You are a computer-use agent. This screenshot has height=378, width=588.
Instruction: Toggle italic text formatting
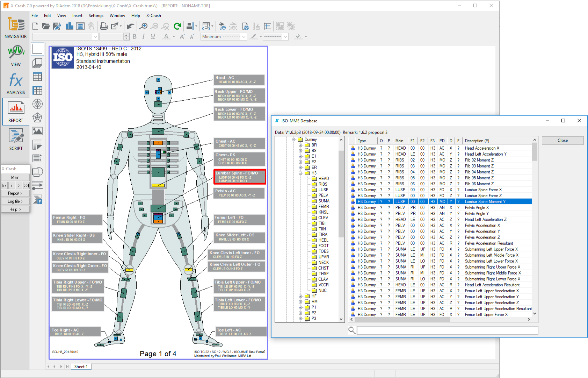point(144,36)
